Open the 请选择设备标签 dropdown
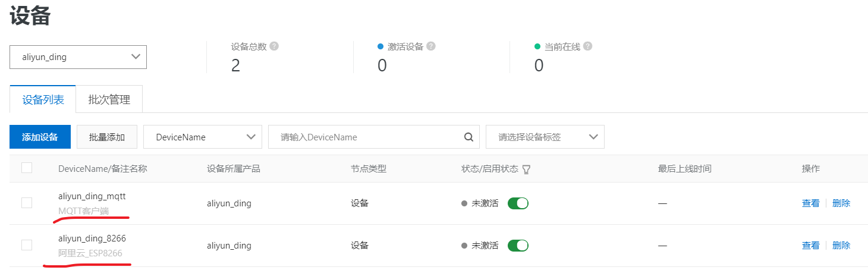 pos(545,137)
